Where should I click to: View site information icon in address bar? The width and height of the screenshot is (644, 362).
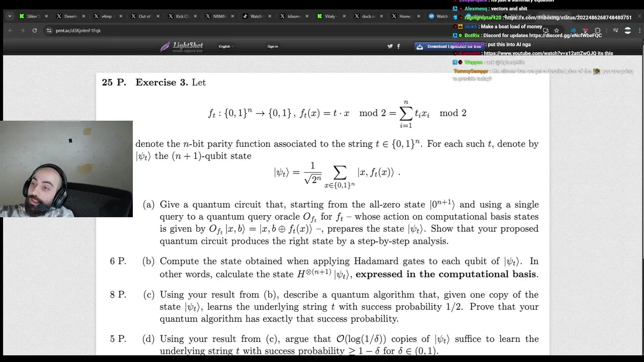point(49,31)
